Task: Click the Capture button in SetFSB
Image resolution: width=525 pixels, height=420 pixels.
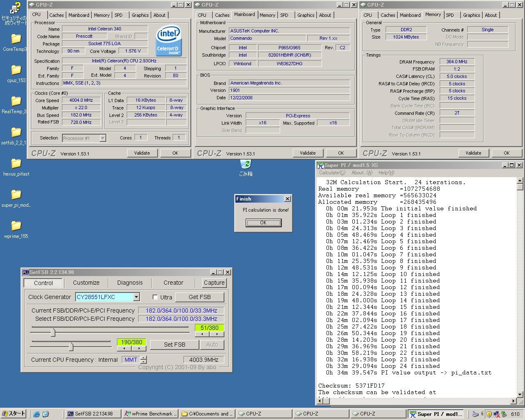Action: pos(214,283)
